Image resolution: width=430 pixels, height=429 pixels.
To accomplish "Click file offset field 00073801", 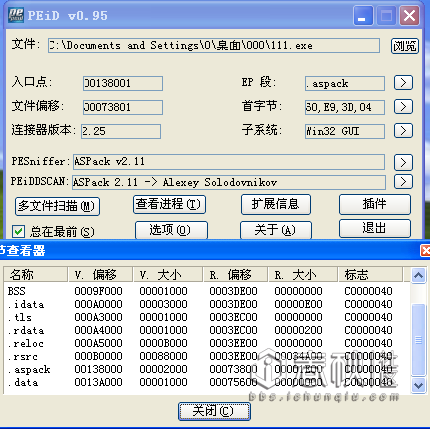I will tap(123, 107).
